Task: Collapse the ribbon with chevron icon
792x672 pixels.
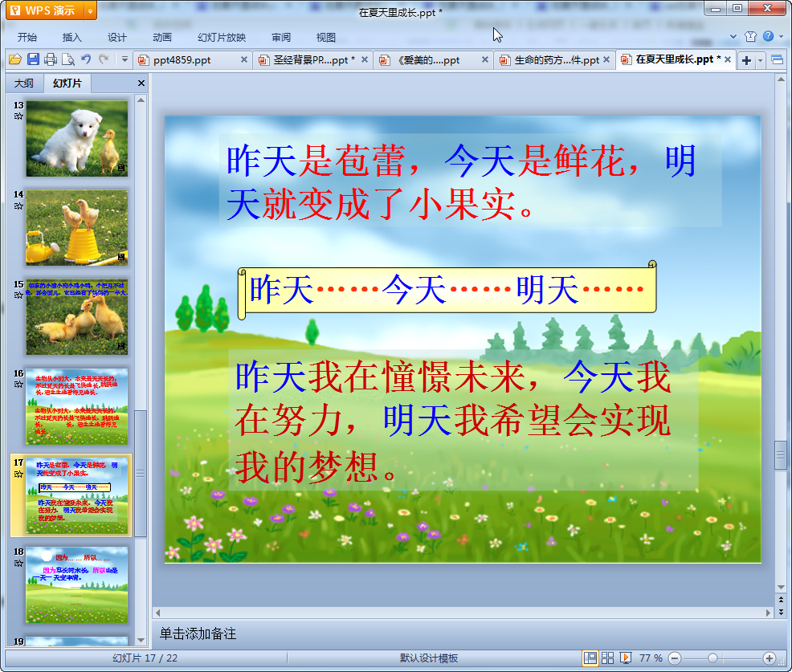Action: click(733, 36)
